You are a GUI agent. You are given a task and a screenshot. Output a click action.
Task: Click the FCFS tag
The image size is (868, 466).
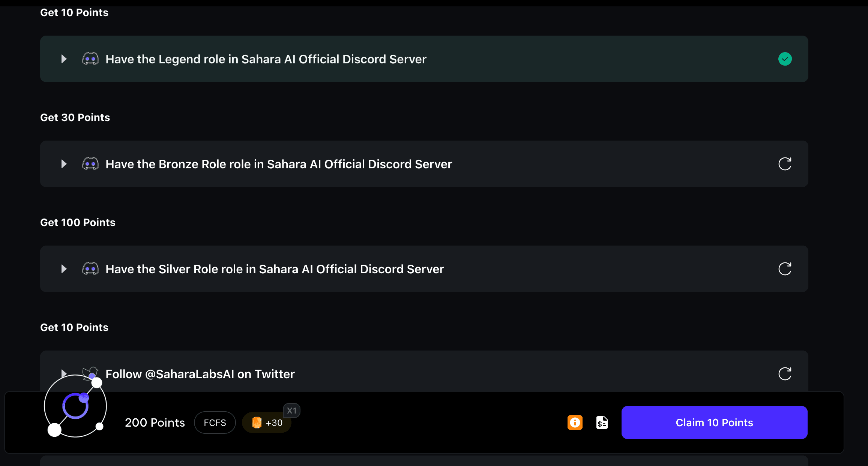215,423
